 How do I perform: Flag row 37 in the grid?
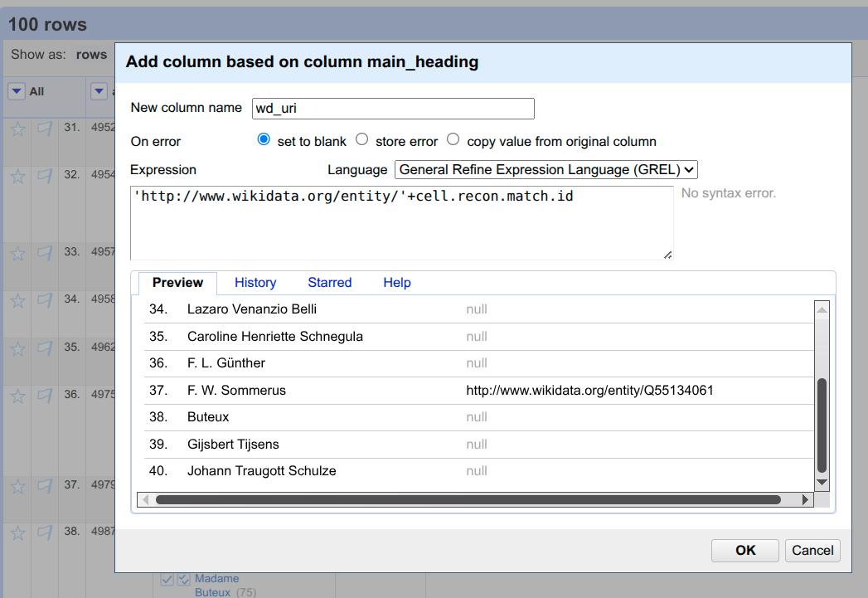click(45, 486)
